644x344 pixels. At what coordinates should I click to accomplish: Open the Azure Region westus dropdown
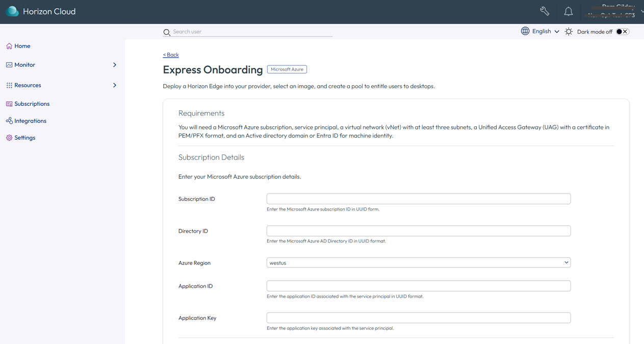point(419,262)
